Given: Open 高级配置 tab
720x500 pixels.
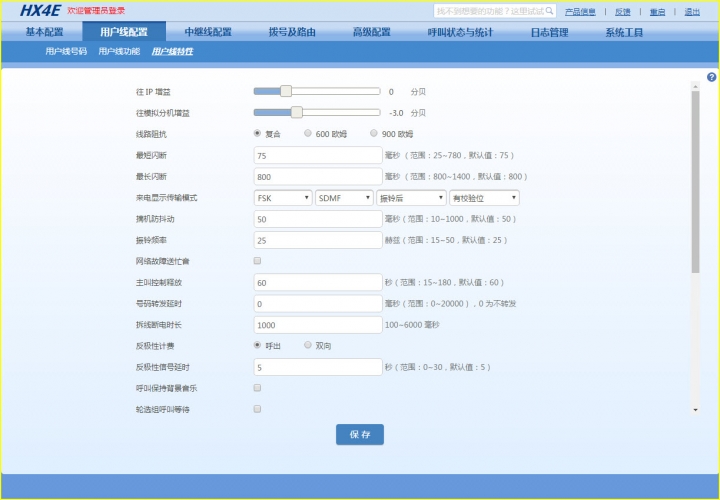Looking at the screenshot, I should [371, 32].
